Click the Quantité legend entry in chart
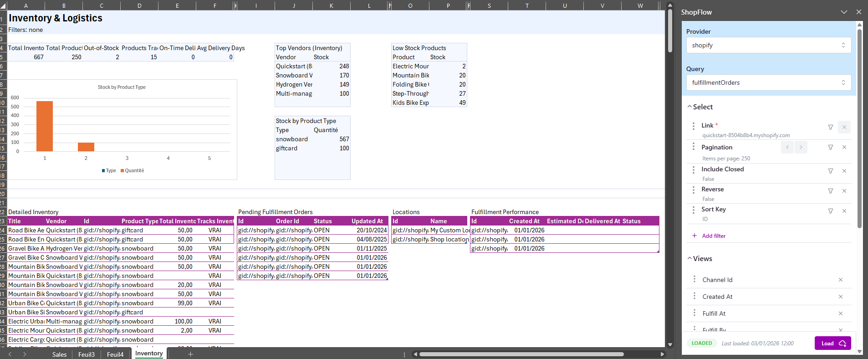Screen dimensions: 868x359 click(x=132, y=170)
